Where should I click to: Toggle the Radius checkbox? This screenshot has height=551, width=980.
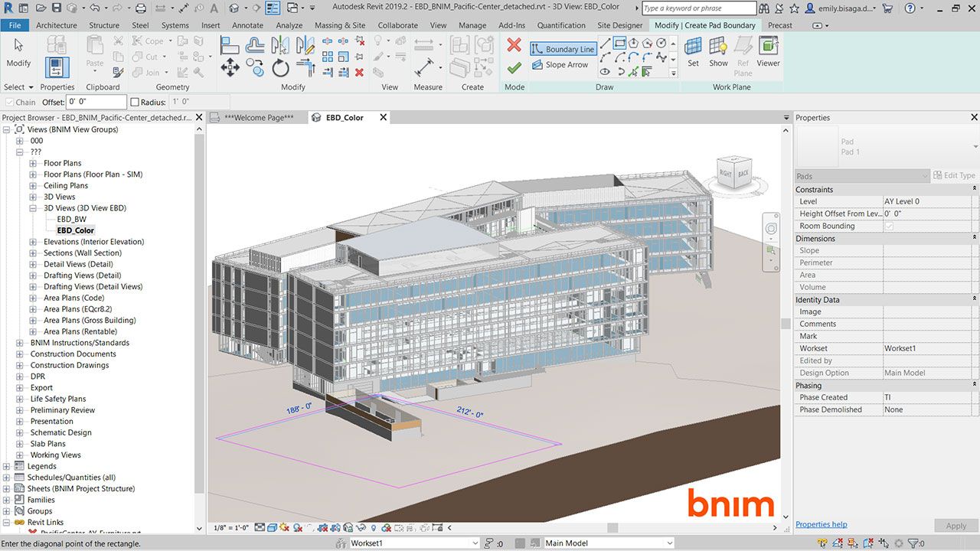(x=135, y=102)
